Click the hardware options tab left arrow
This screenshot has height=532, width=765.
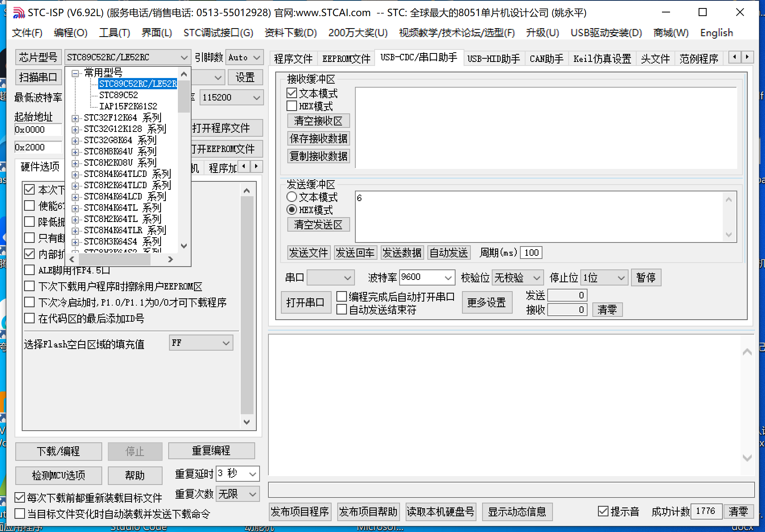click(244, 166)
